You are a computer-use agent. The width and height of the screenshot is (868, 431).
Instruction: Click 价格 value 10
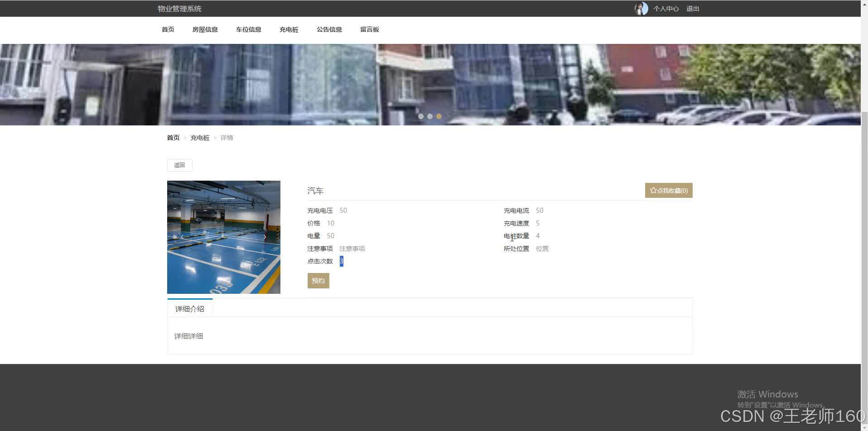pyautogui.click(x=331, y=223)
